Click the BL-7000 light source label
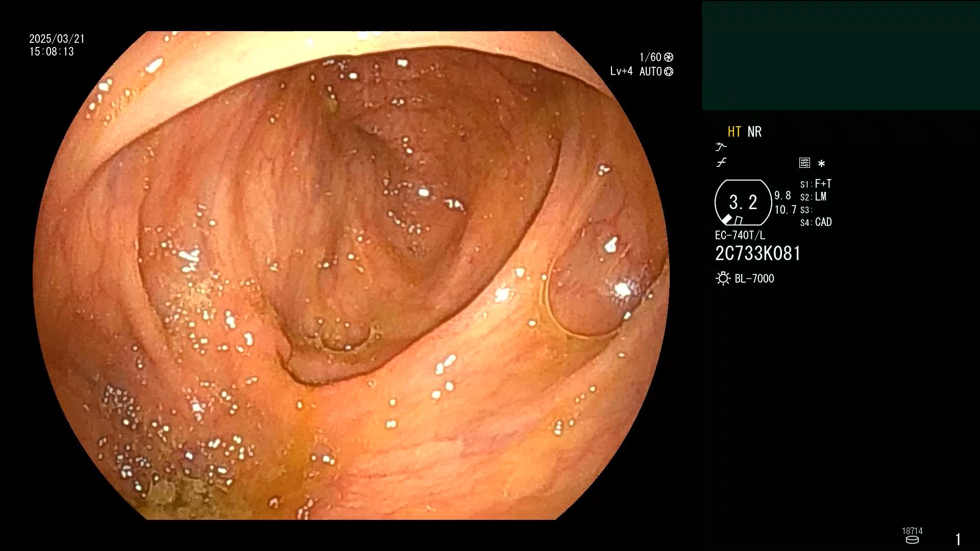 pos(754,279)
